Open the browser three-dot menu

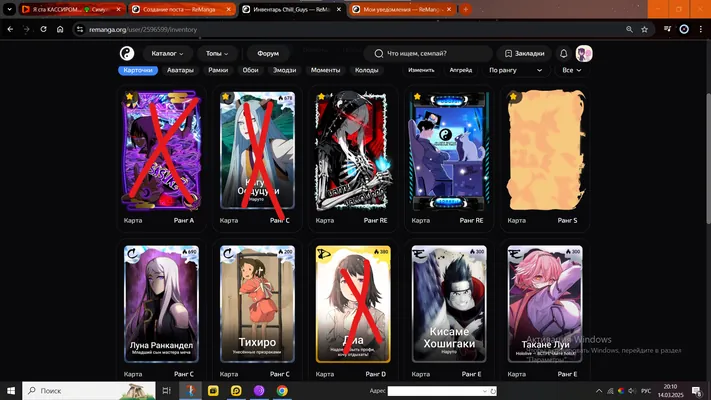[x=701, y=29]
